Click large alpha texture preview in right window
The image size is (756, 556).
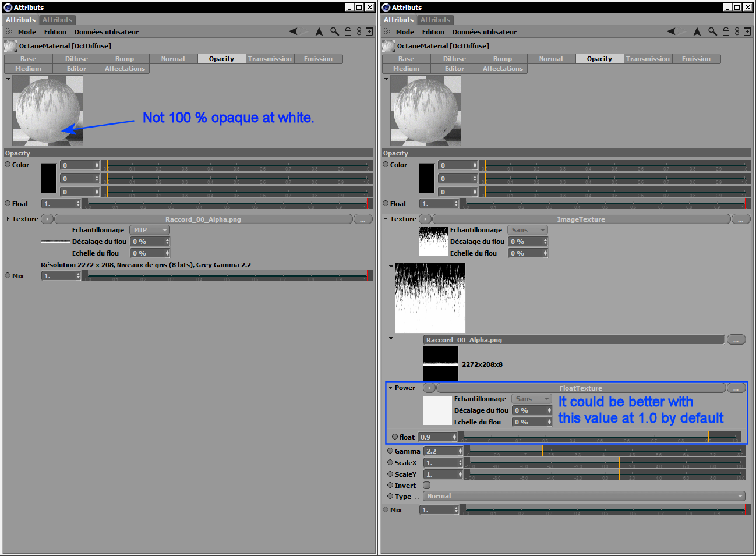pos(430,298)
